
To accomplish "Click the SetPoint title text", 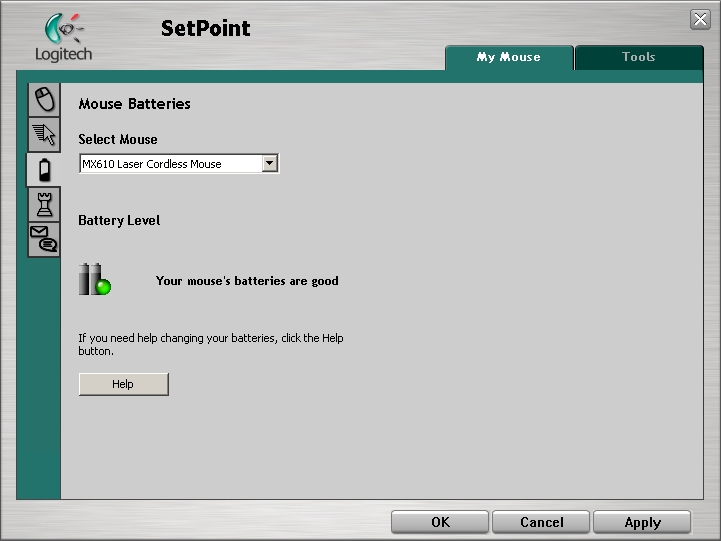I will (x=205, y=28).
